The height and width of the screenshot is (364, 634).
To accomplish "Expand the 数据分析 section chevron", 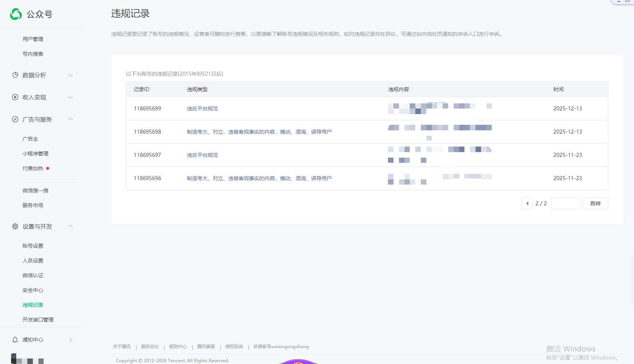I will point(71,75).
